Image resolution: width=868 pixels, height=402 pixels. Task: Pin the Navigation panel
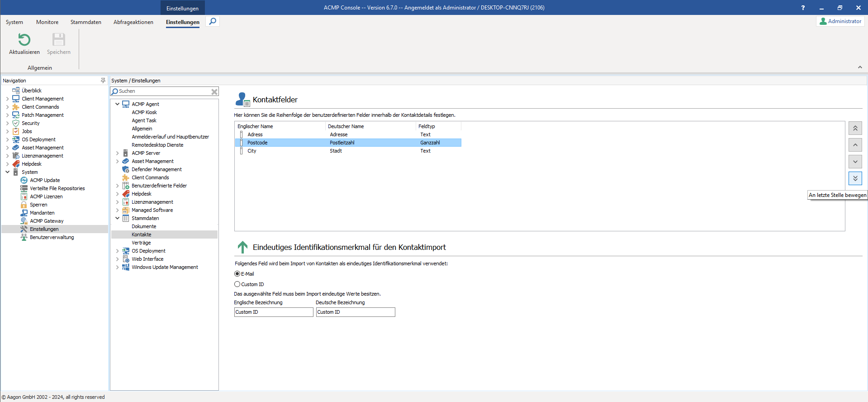point(103,81)
